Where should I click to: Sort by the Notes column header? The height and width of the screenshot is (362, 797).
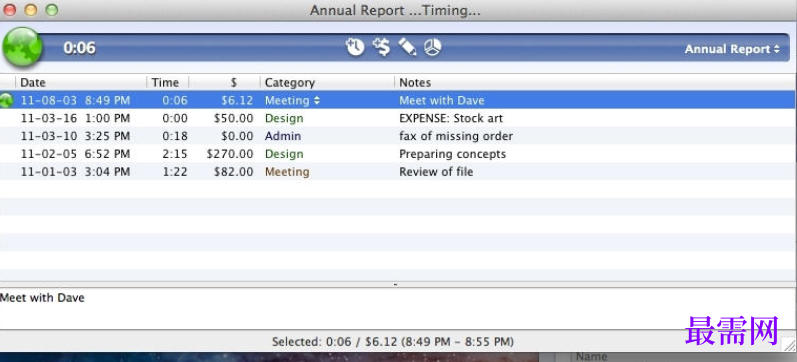(x=595, y=82)
